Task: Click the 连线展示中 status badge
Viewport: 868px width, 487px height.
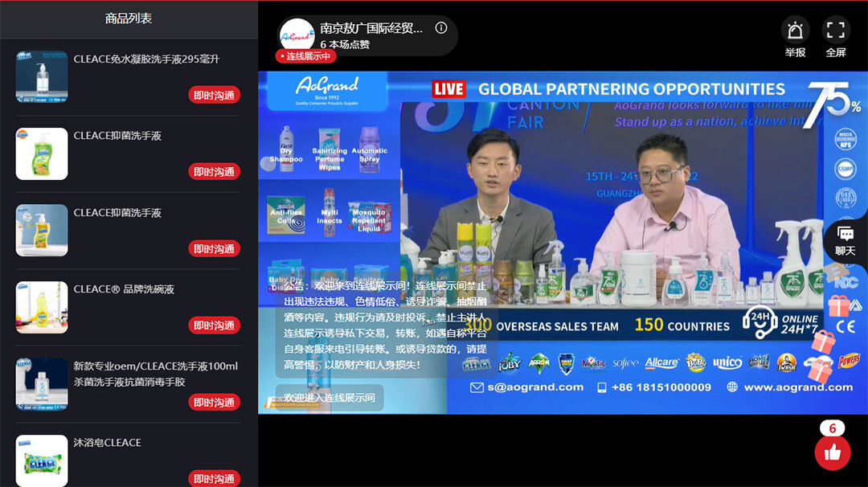Action: tap(305, 56)
